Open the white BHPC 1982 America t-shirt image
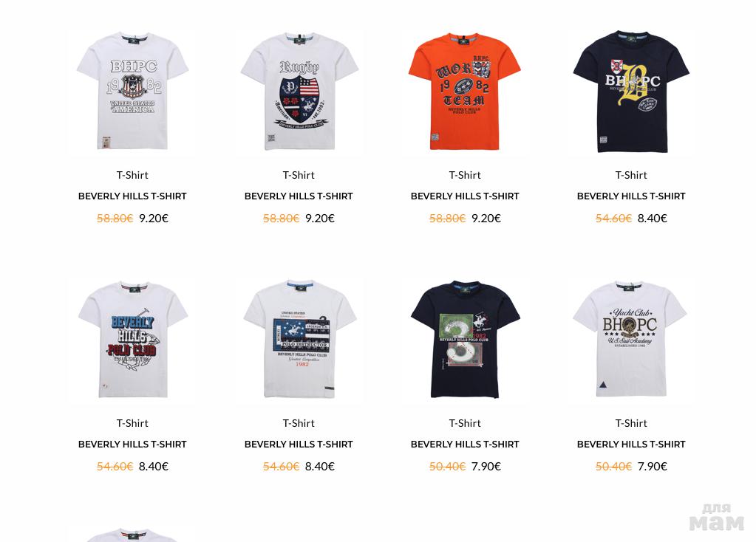The height and width of the screenshot is (542, 756). point(132,92)
